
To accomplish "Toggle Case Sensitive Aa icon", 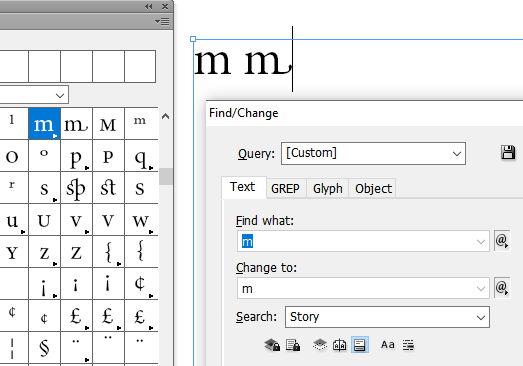I will (x=388, y=345).
